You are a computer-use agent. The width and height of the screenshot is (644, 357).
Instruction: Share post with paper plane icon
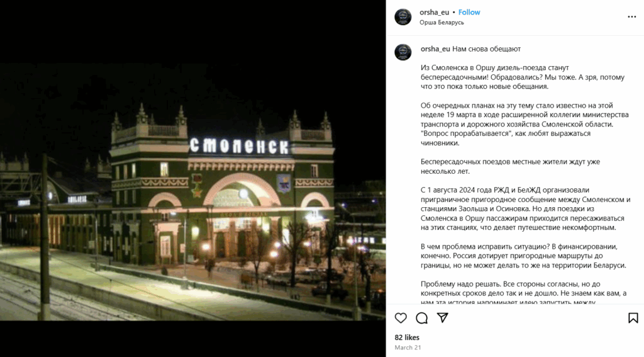point(442,317)
